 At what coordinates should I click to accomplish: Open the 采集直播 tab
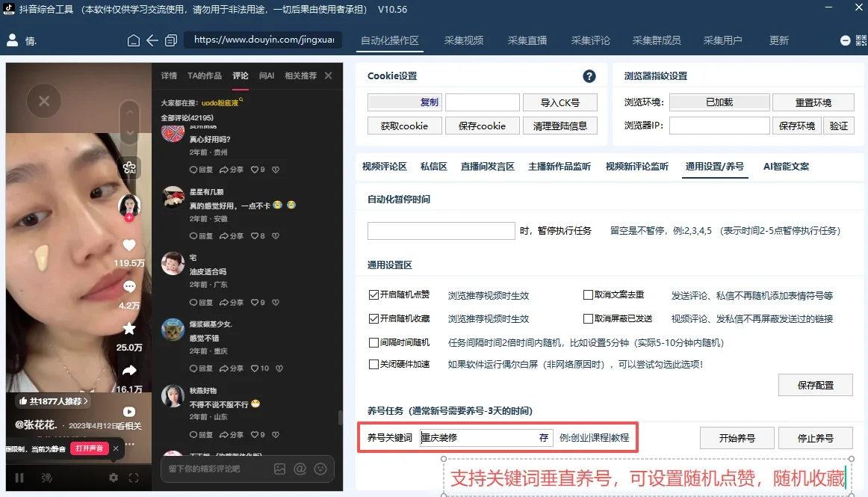527,40
